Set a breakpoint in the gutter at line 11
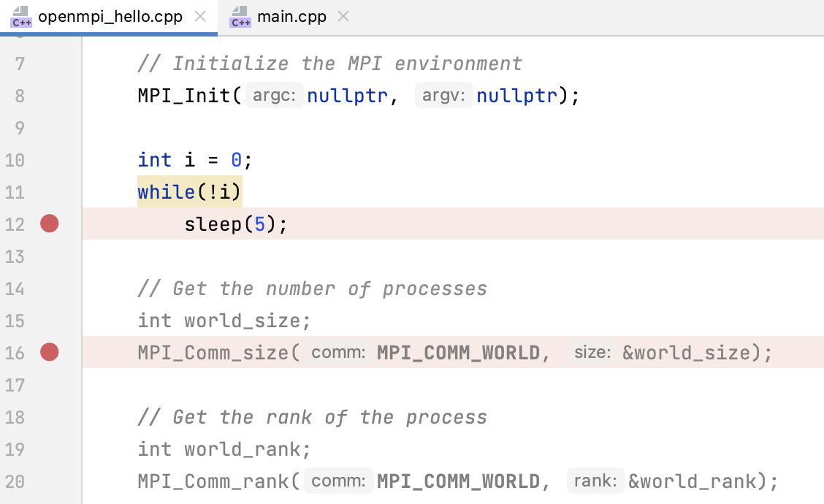The height and width of the screenshot is (504, 824). [49, 191]
